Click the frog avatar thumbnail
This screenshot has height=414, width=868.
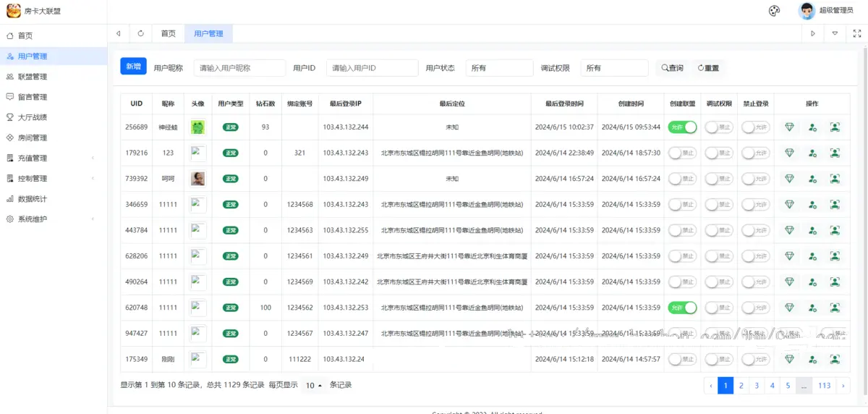click(x=197, y=127)
